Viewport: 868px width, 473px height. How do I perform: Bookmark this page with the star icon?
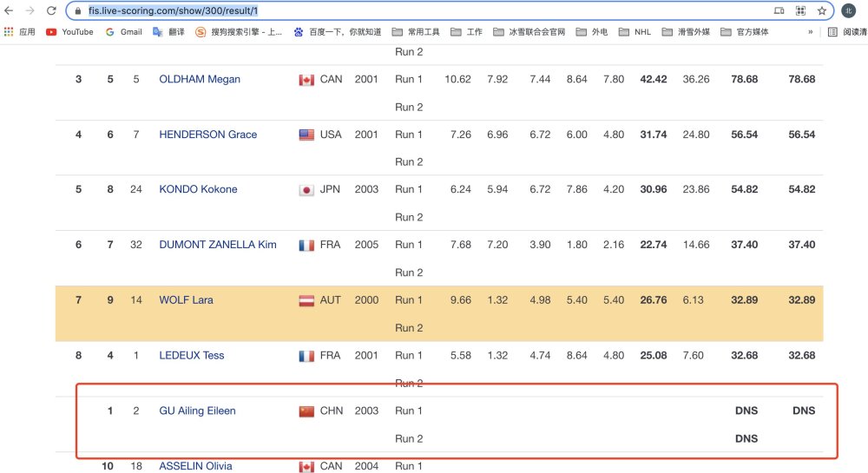pyautogui.click(x=821, y=10)
